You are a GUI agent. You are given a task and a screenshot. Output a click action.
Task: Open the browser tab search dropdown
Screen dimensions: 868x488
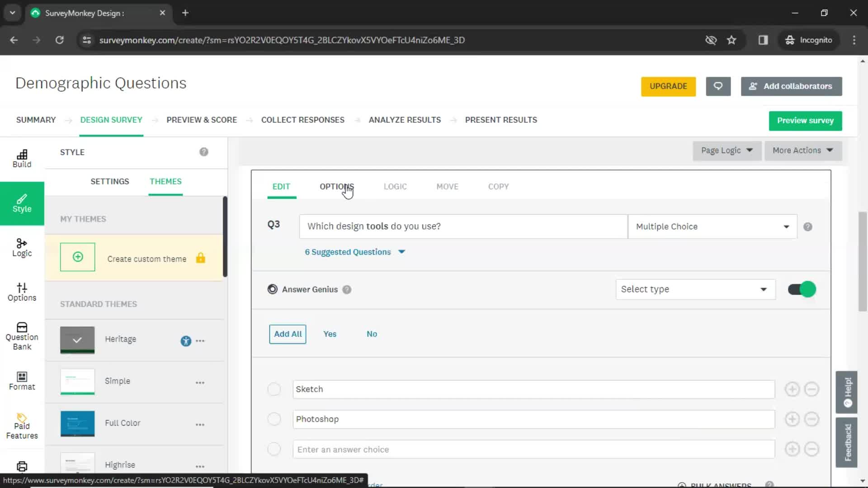click(13, 13)
